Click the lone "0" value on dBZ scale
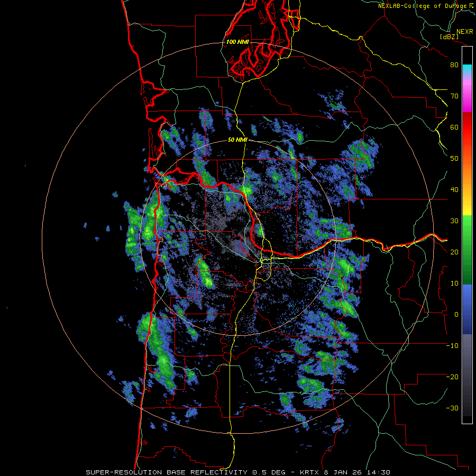 coord(456,315)
